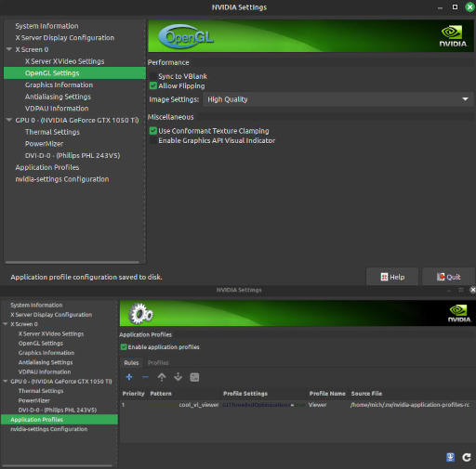
Task: Click the nvidia-application-profiles-rc source file cell
Action: click(x=410, y=405)
